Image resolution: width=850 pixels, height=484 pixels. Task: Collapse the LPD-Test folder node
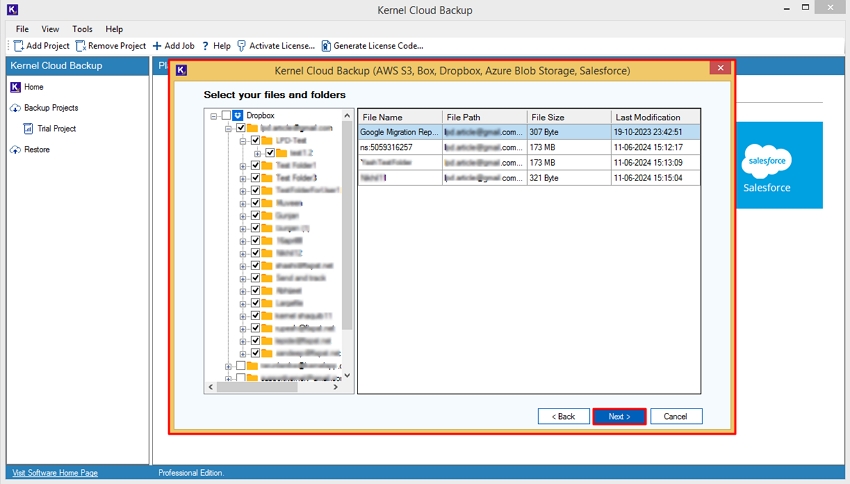click(243, 141)
